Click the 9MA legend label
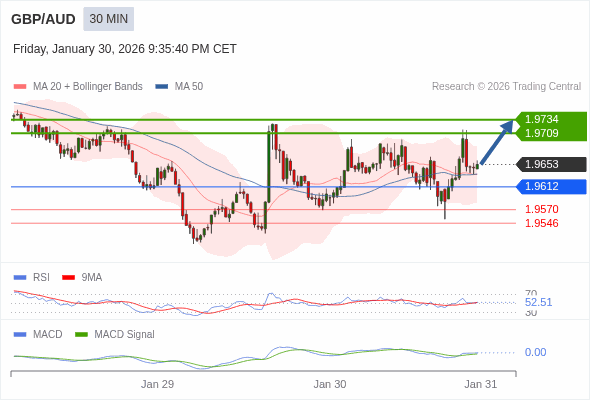 point(92,278)
